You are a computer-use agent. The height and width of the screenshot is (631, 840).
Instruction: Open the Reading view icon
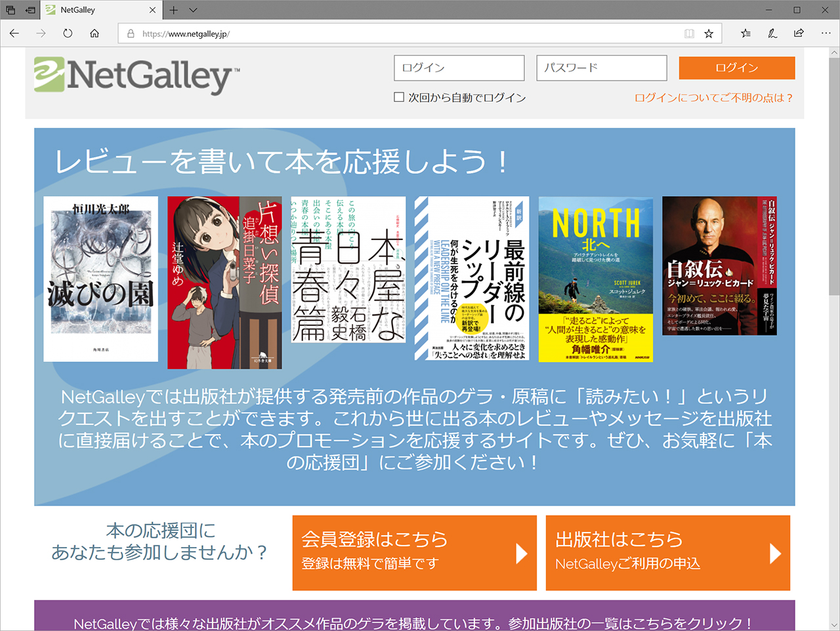pyautogui.click(x=689, y=33)
